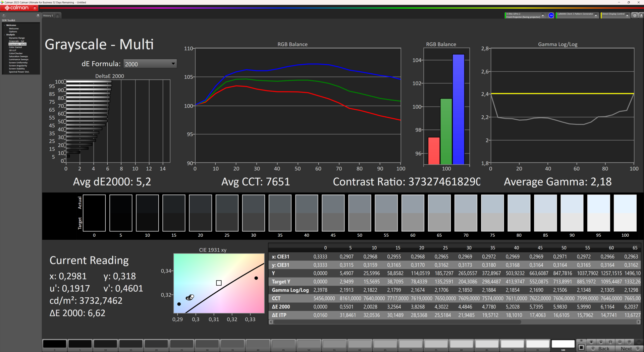644x352 pixels.
Task: Open settings gear in top right
Action: click(635, 15)
